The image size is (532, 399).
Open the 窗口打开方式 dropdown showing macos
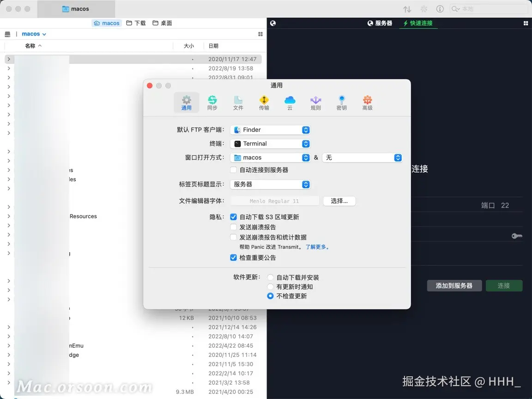(x=270, y=158)
